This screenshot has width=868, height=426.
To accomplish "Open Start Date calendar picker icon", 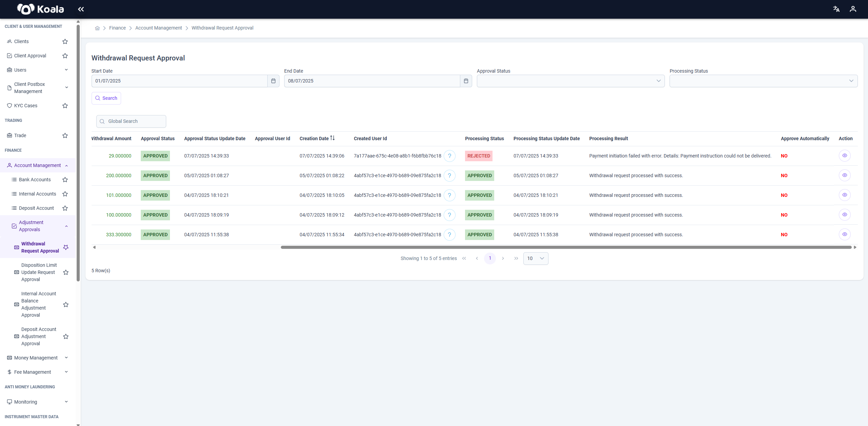I will pyautogui.click(x=273, y=81).
